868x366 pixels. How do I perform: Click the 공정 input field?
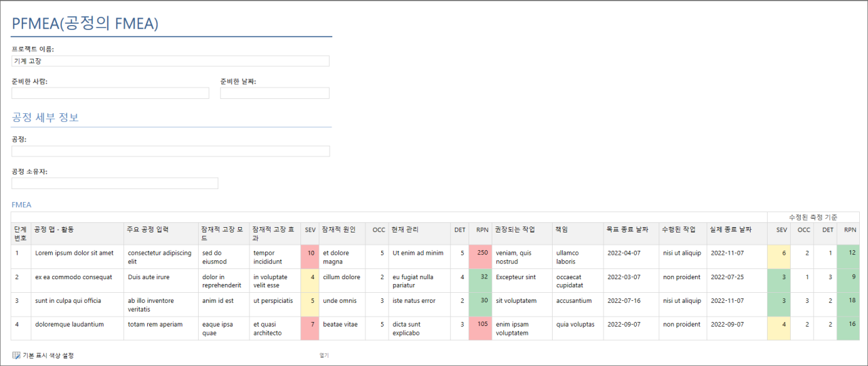pyautogui.click(x=170, y=151)
